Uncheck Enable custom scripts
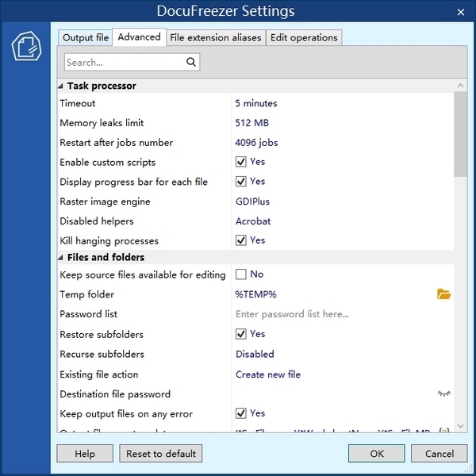The height and width of the screenshot is (476, 476). [x=240, y=162]
